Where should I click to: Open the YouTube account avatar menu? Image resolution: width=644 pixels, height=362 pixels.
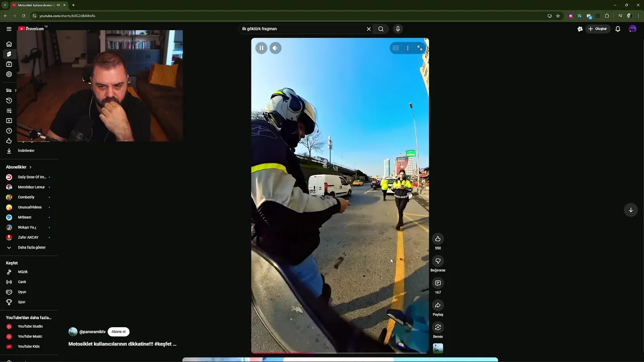tap(632, 29)
